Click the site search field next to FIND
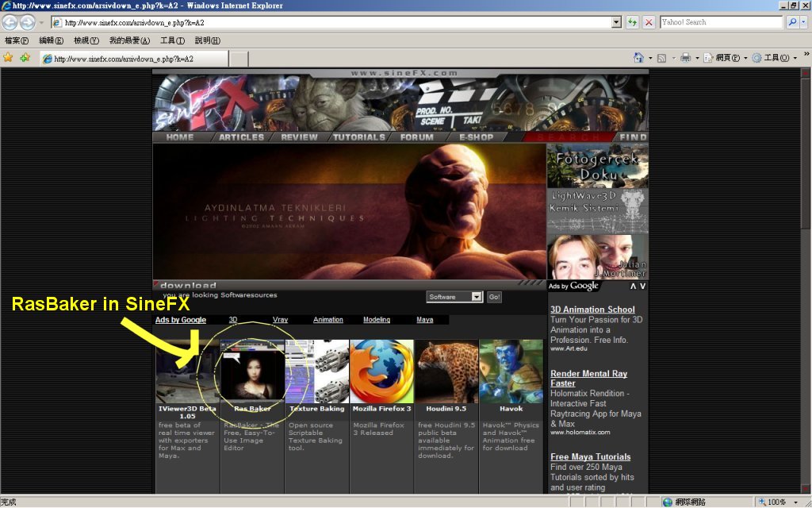 (568, 137)
